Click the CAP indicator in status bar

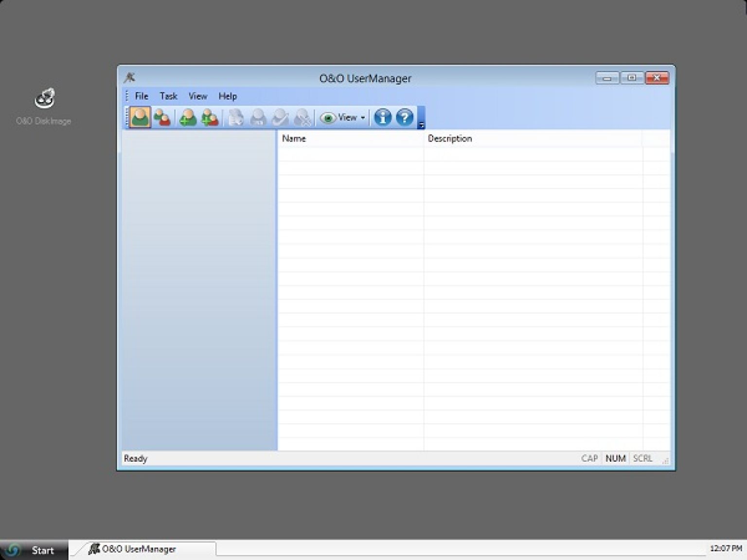point(589,458)
